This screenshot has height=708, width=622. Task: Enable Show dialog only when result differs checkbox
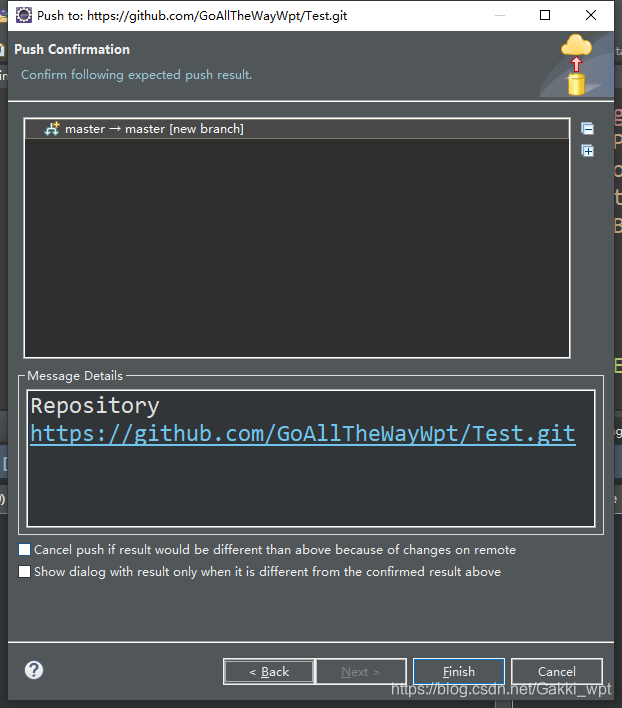[x=24, y=572]
